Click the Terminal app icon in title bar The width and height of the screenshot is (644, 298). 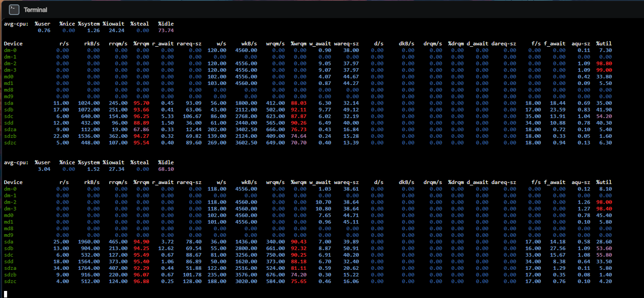[14, 10]
